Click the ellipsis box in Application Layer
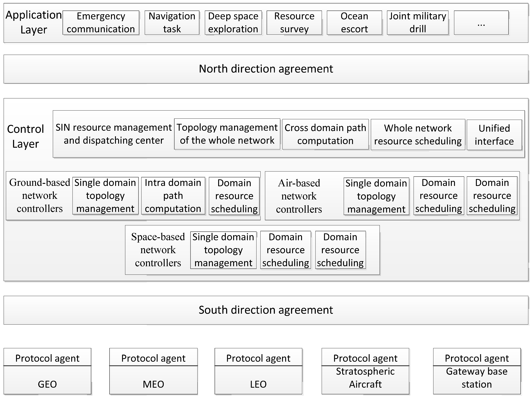The image size is (532, 398). [x=481, y=23]
